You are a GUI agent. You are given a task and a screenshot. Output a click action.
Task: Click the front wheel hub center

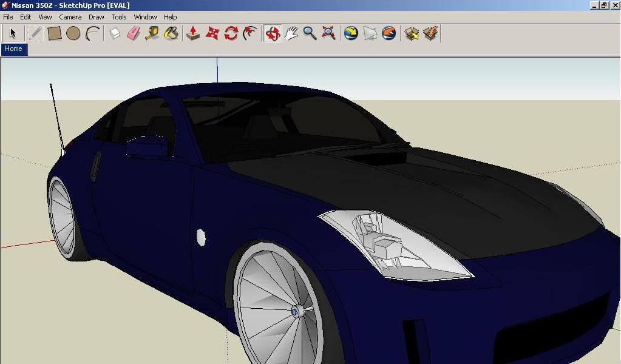(296, 312)
